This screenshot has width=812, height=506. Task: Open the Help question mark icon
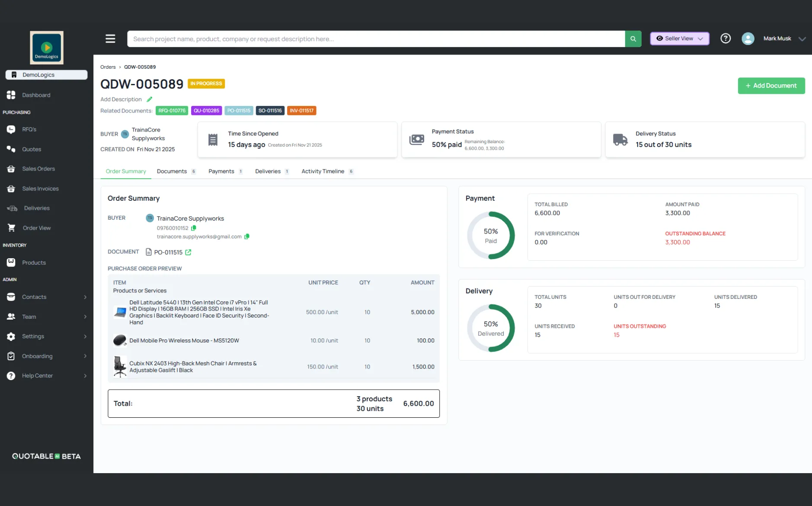tap(726, 38)
